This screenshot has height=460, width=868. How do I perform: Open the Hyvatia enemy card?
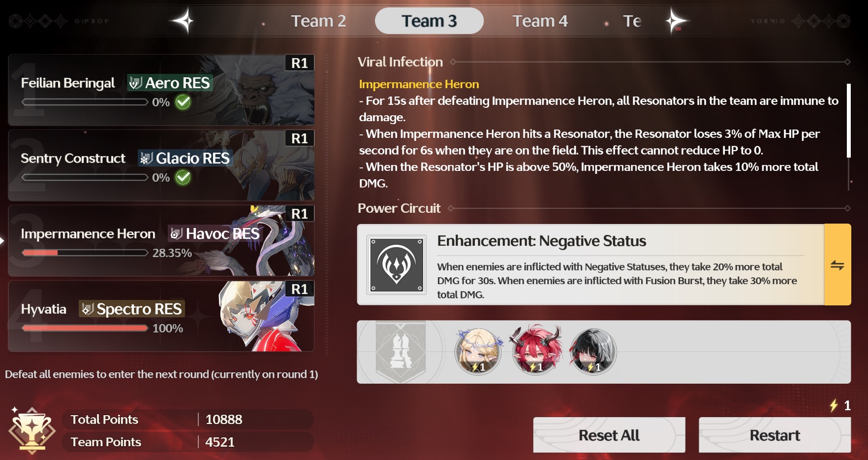click(161, 316)
